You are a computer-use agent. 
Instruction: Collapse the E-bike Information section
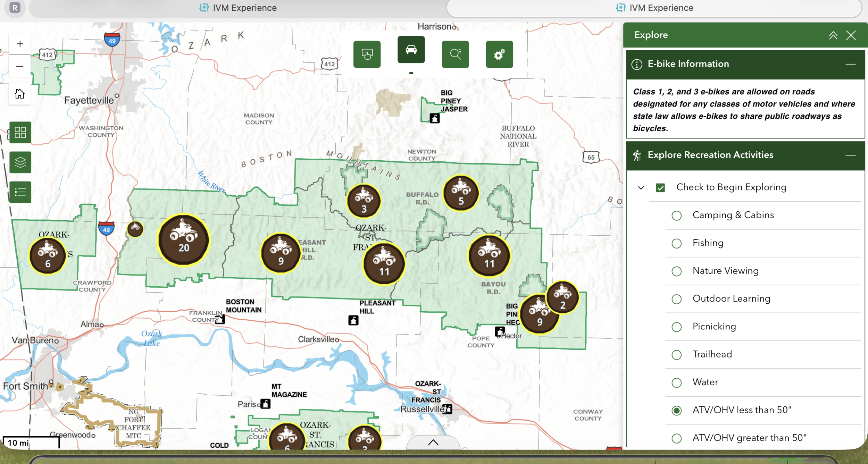click(850, 64)
